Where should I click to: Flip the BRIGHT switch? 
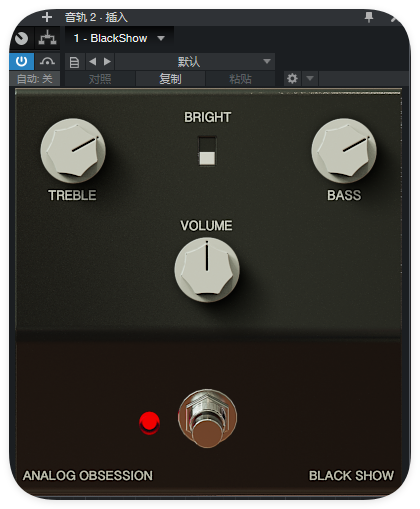point(207,151)
